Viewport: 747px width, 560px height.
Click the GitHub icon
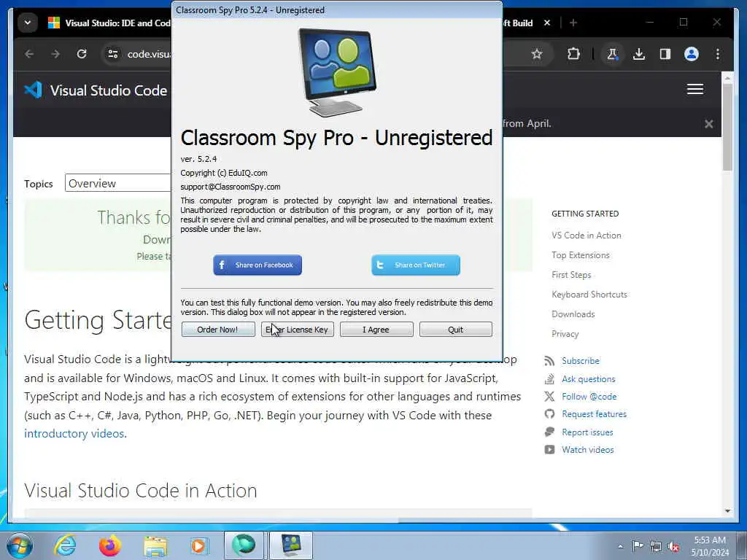point(549,414)
